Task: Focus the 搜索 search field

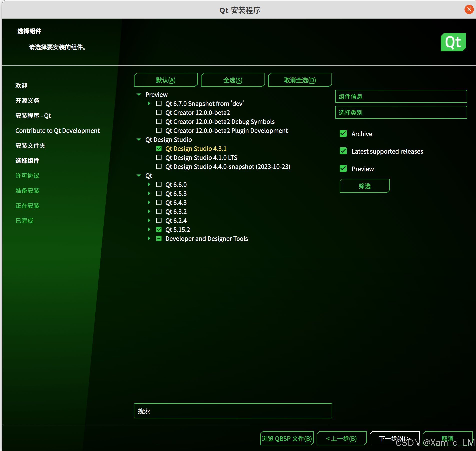Action: [x=233, y=411]
